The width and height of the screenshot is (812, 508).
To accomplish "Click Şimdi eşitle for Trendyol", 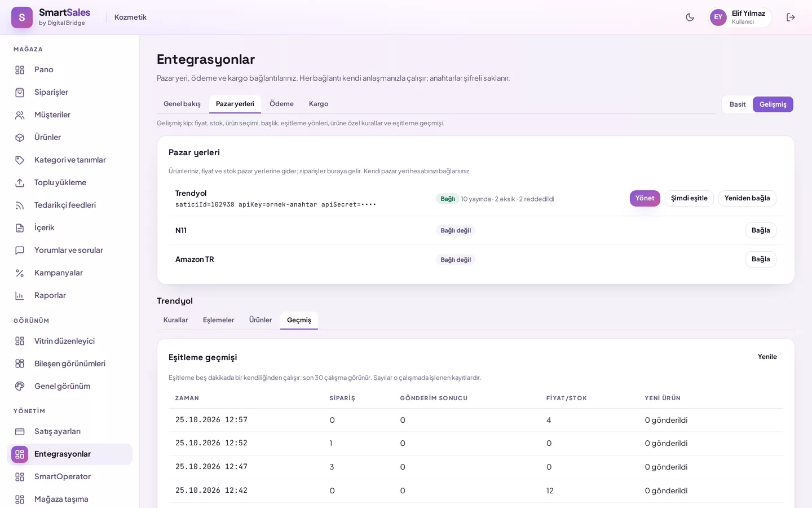I will pyautogui.click(x=689, y=199).
